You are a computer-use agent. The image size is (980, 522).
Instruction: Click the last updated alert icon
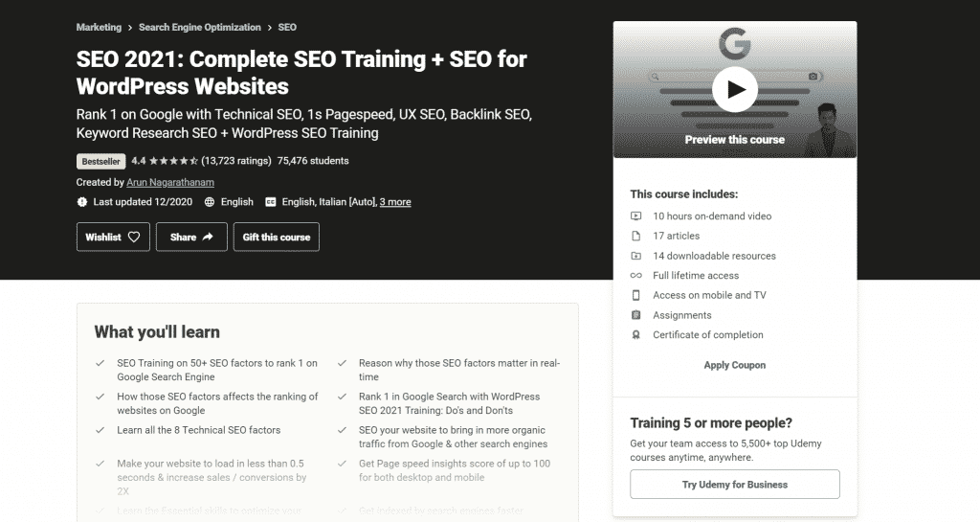pyautogui.click(x=82, y=202)
